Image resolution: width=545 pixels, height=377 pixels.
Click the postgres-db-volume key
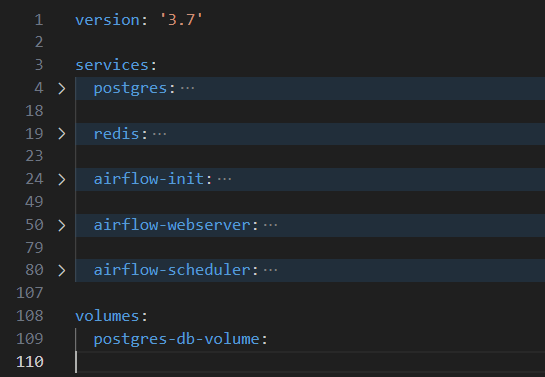(x=177, y=339)
